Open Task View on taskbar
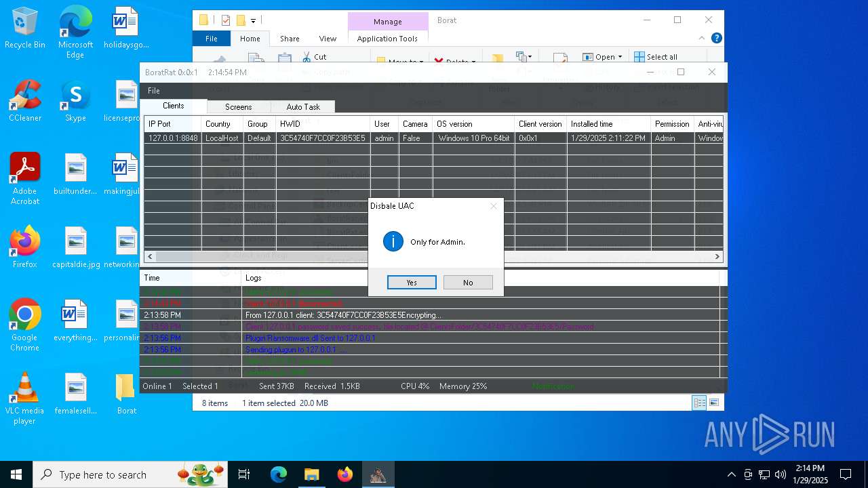 (x=244, y=474)
